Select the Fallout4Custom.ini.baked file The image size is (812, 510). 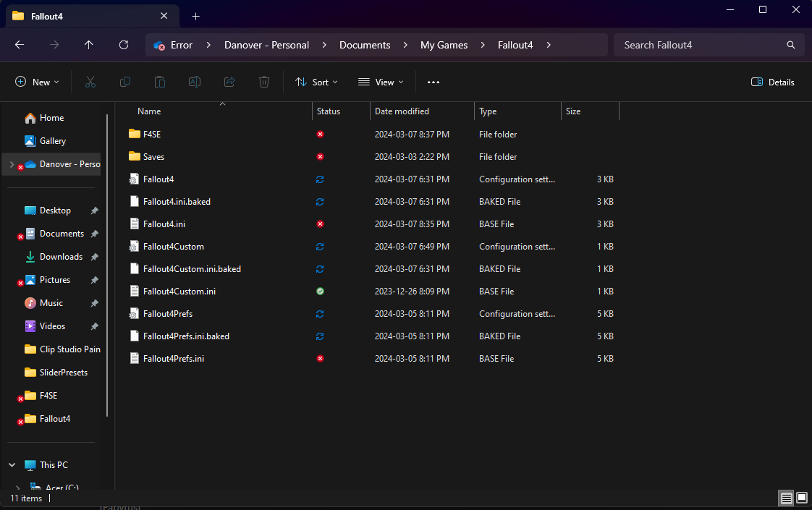192,268
